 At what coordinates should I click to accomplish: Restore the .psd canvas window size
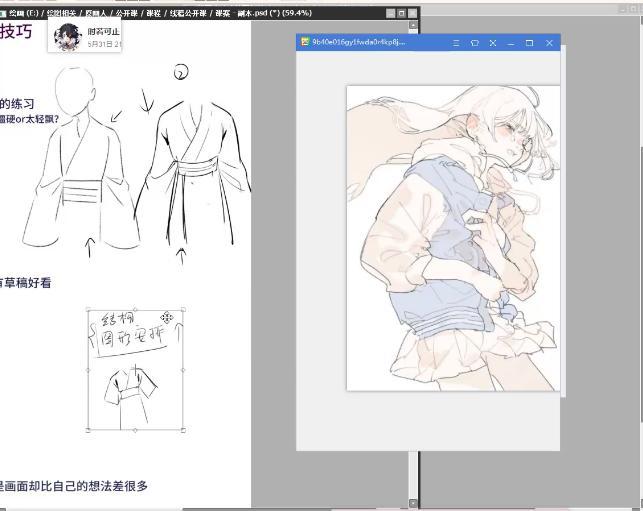click(401, 14)
